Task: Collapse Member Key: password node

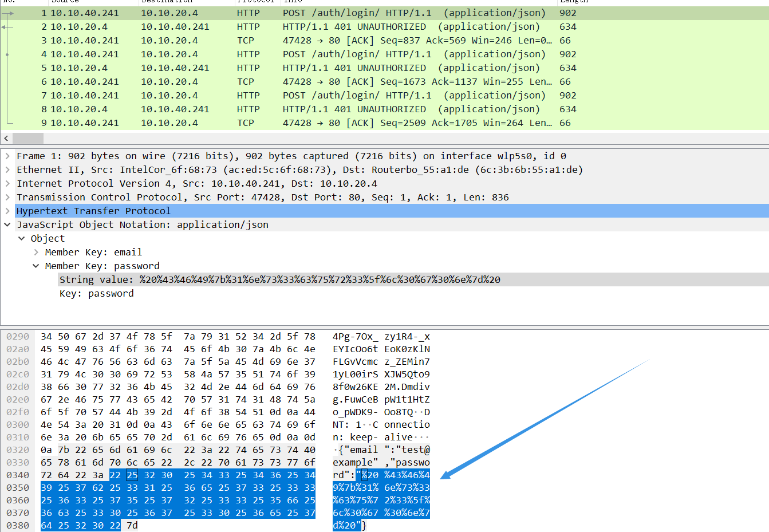Action: point(36,266)
